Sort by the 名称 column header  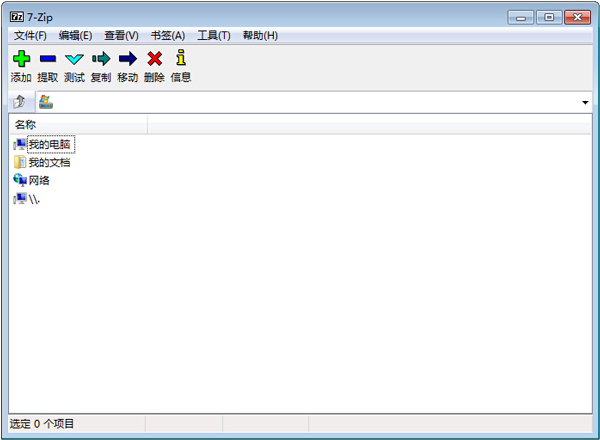[78, 124]
